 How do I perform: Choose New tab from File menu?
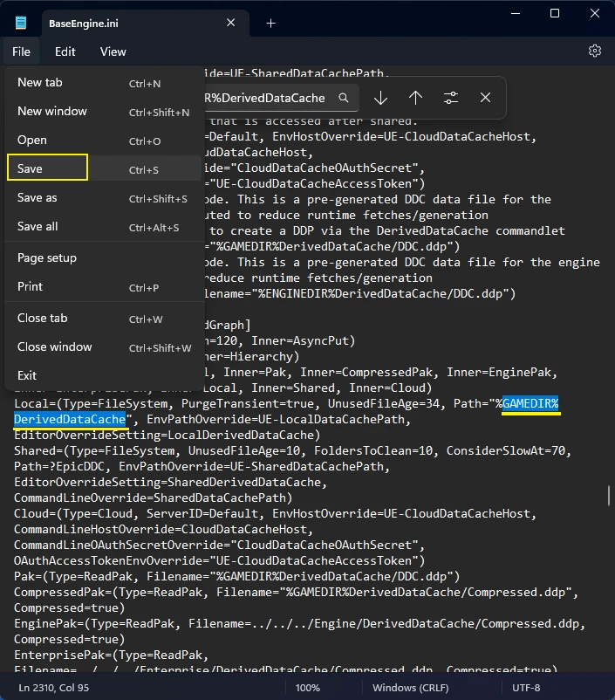click(104, 83)
